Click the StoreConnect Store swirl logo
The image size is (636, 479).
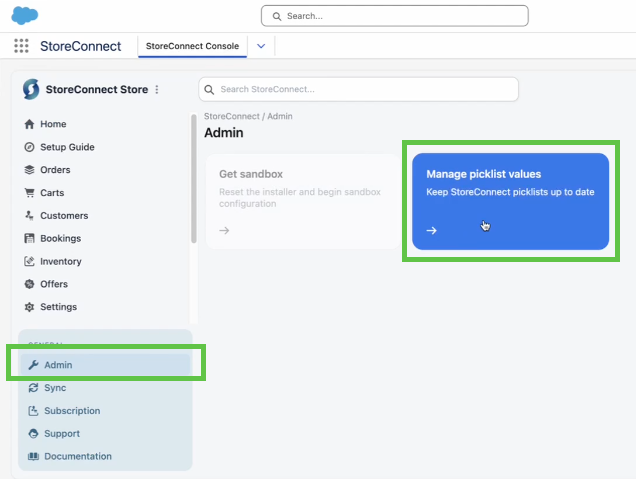(31, 89)
